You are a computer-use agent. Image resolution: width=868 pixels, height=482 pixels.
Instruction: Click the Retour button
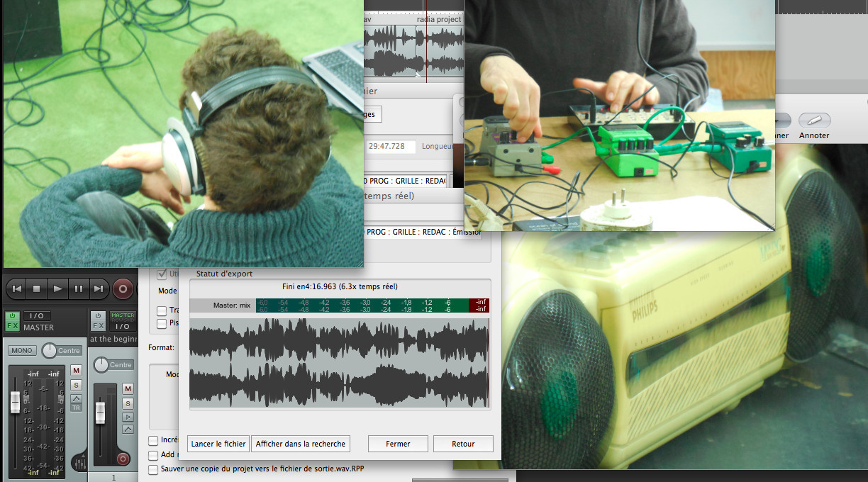click(x=463, y=444)
